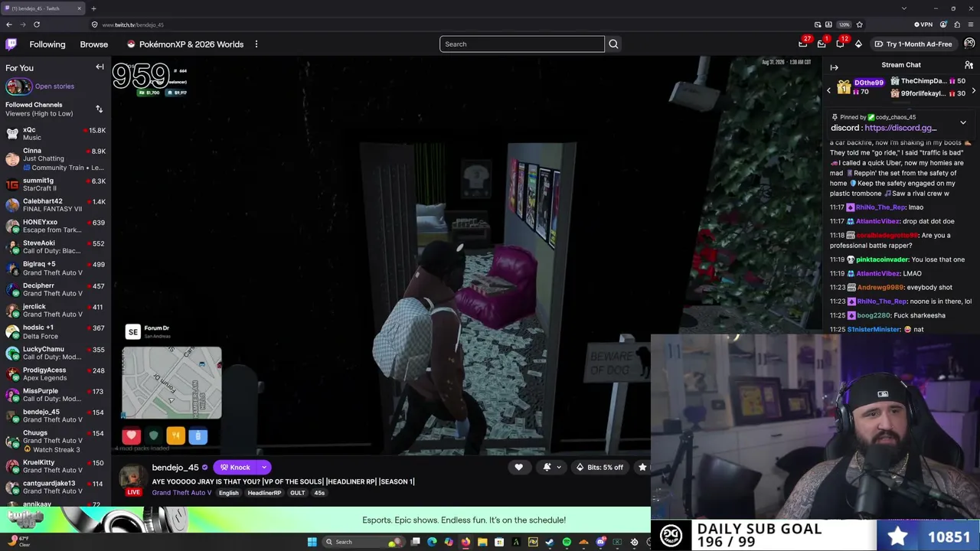Reload the Twitch page
This screenshot has width=980, height=551.
coord(36,24)
